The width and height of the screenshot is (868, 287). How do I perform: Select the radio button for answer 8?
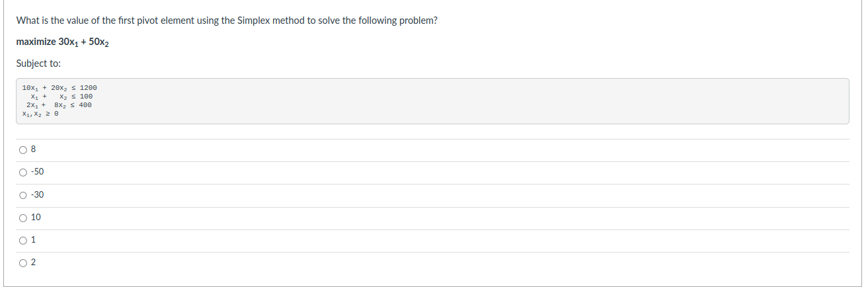click(23, 150)
